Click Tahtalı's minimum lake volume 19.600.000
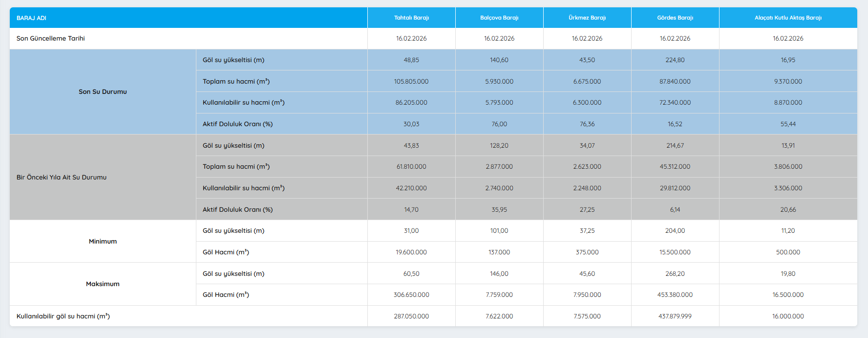Screen dimensions: 868x338 click(411, 252)
